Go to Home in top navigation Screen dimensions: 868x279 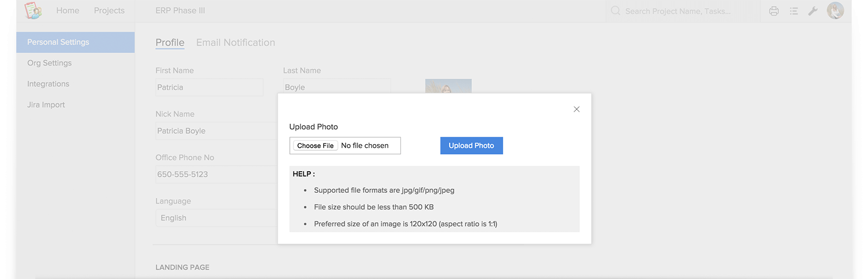click(68, 10)
